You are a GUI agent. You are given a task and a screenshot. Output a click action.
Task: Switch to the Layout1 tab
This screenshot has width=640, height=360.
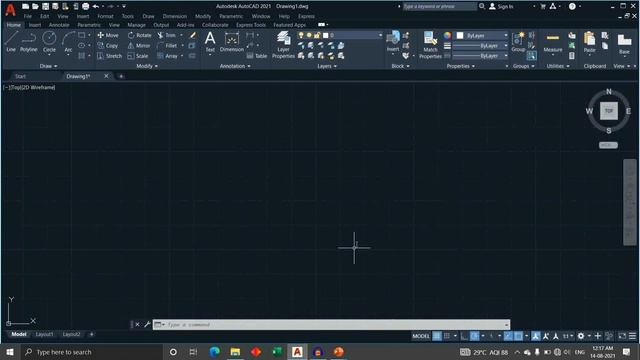click(44, 334)
